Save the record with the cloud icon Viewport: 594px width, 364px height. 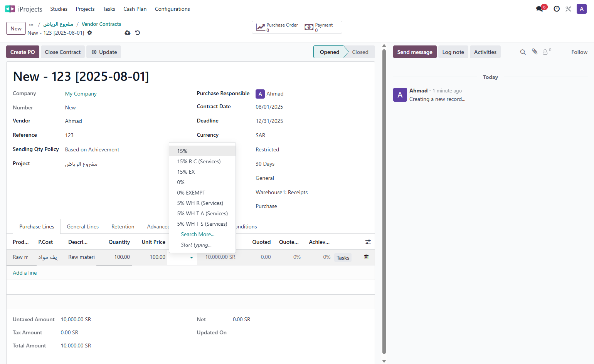128,33
